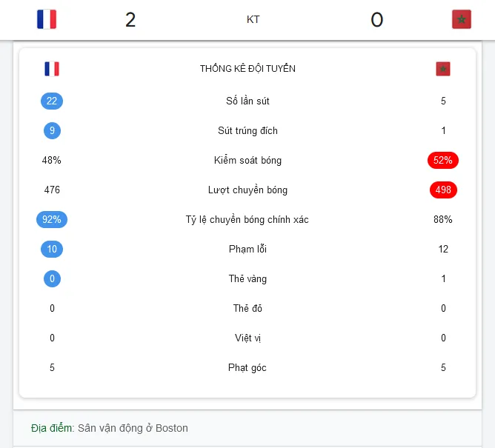The width and height of the screenshot is (495, 448).
Task: Click the blue 9 shots-on-target badge
Action: click(x=52, y=130)
